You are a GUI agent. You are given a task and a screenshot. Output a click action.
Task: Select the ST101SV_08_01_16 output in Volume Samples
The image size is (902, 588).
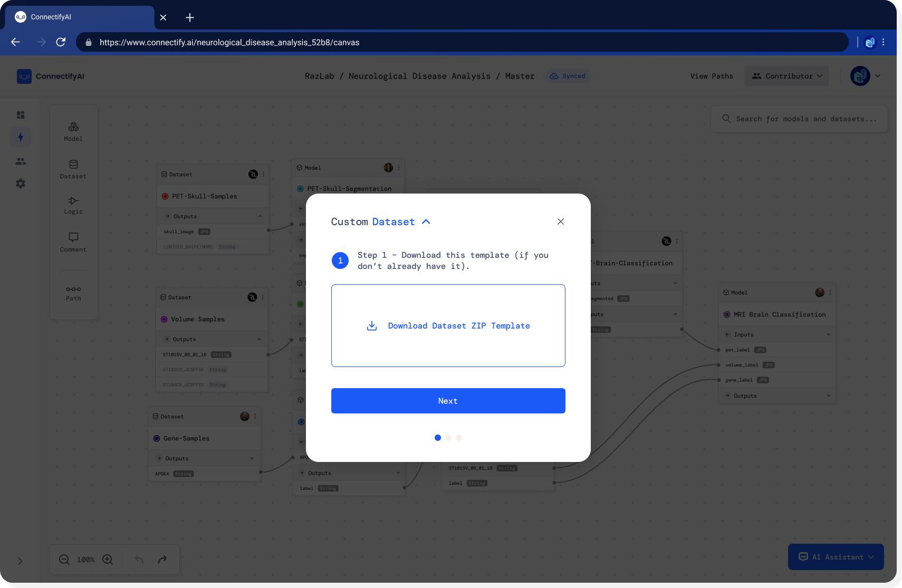click(212, 354)
